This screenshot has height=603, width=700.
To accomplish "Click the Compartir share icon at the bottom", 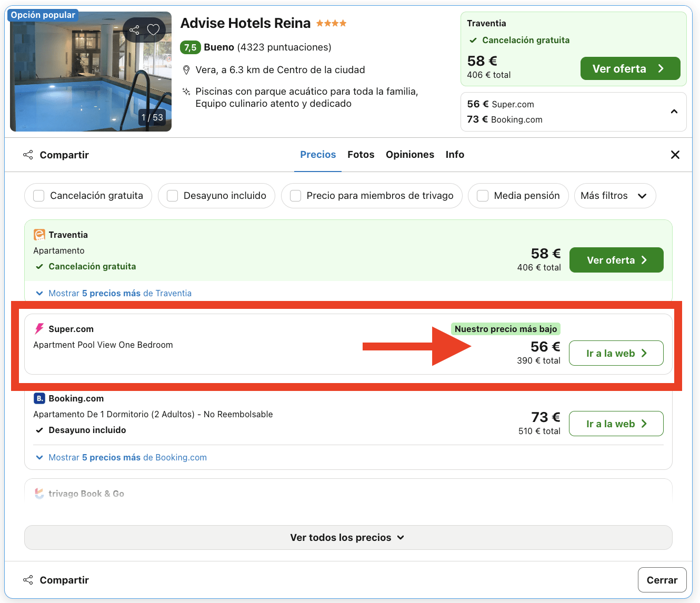I will 28,579.
